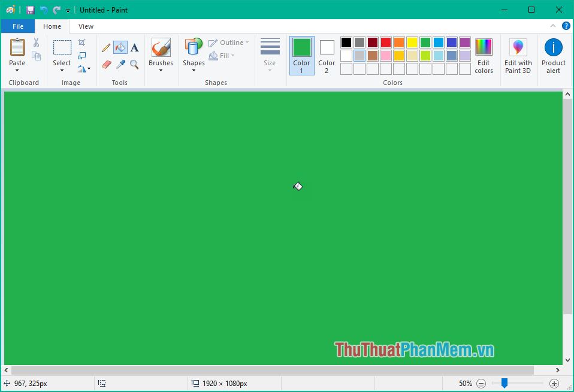The width and height of the screenshot is (574, 392).
Task: Select the Color picker tool
Action: [120, 63]
